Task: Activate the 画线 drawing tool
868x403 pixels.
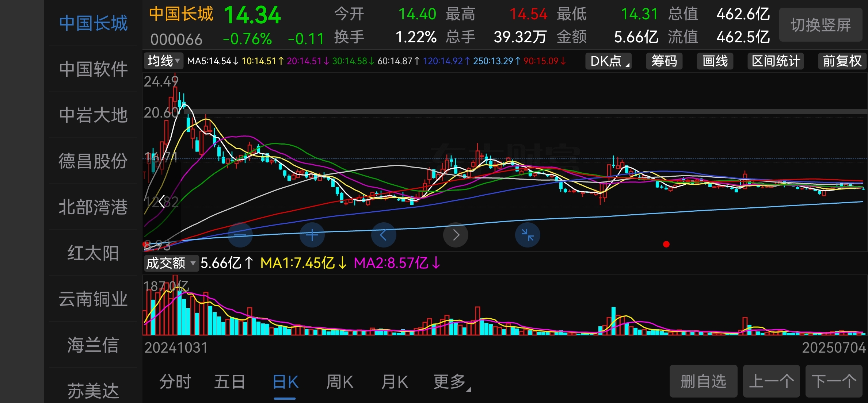Action: click(x=715, y=61)
